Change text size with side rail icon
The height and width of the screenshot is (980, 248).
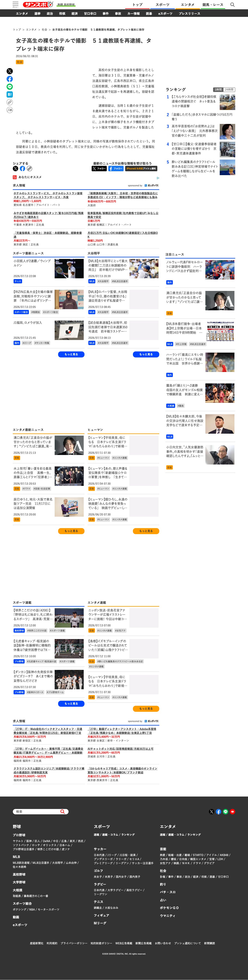(10, 110)
